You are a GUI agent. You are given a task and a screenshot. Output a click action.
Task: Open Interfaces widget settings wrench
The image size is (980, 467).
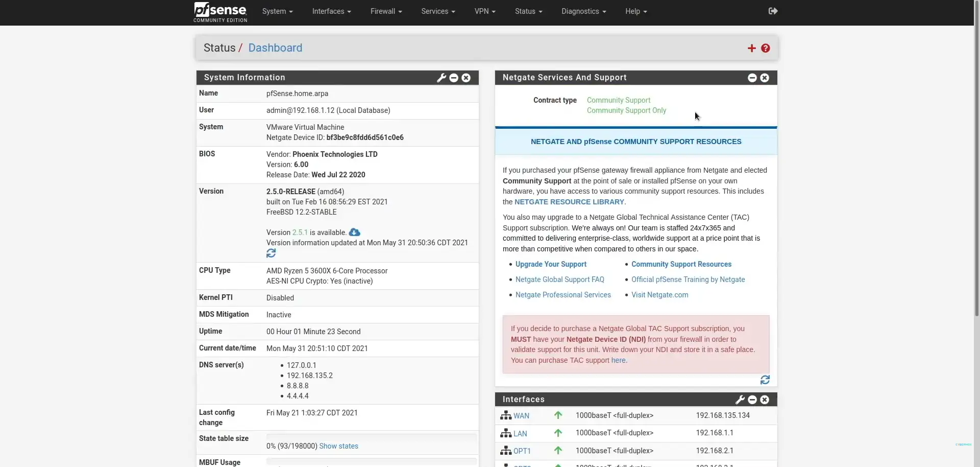[740, 400]
